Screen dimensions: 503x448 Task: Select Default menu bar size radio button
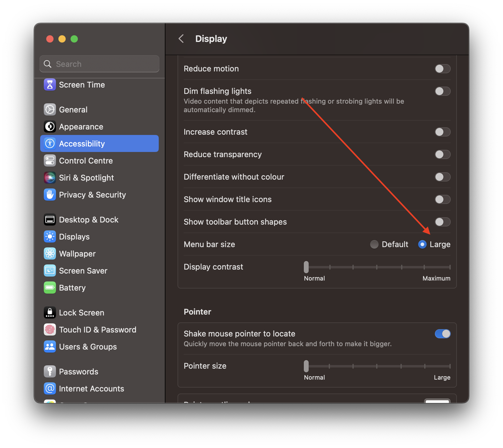click(x=374, y=244)
